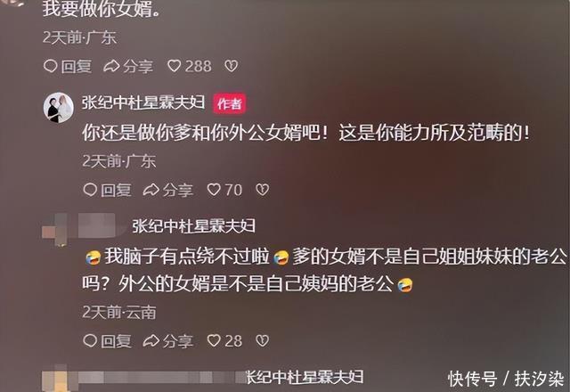Share the Yunnan comment

(x=168, y=340)
